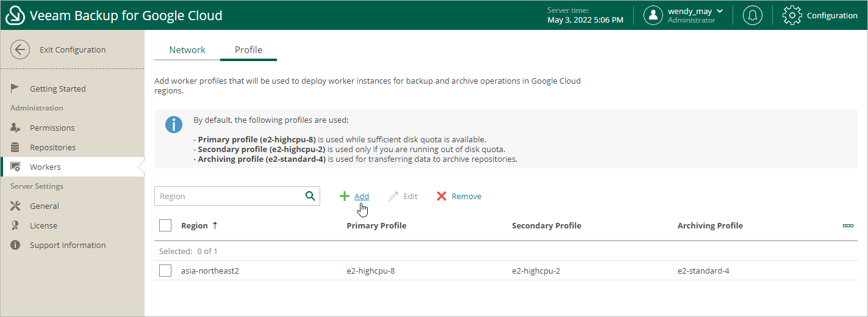Viewport: 868px width, 317px height.
Task: Click the Add link
Action: click(362, 196)
